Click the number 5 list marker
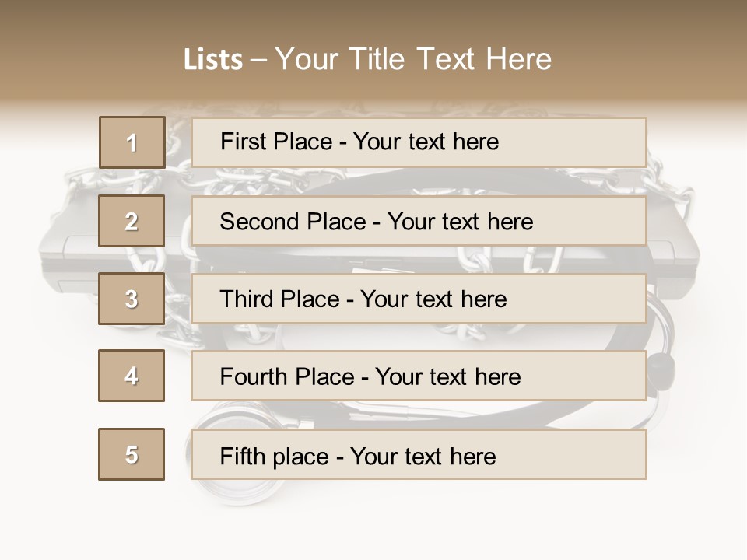Screen dimensions: 747x560 [x=132, y=454]
